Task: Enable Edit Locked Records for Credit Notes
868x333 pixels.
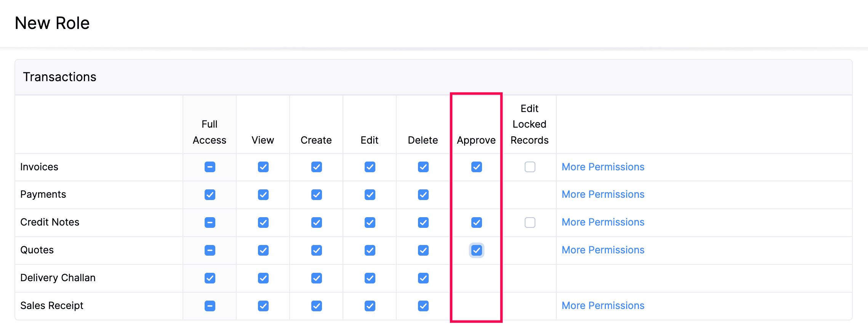Action: [530, 223]
